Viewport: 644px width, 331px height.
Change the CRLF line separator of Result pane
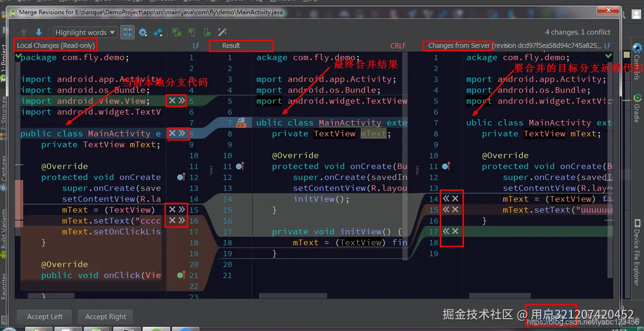398,46
